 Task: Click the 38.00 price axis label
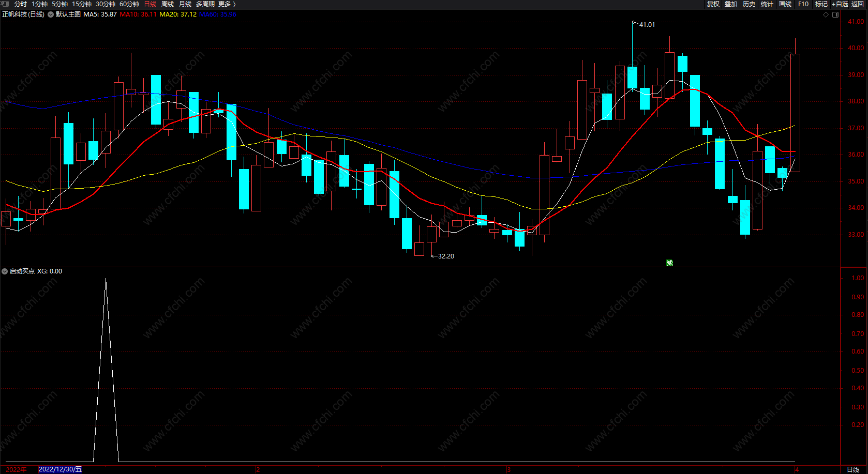coord(856,101)
